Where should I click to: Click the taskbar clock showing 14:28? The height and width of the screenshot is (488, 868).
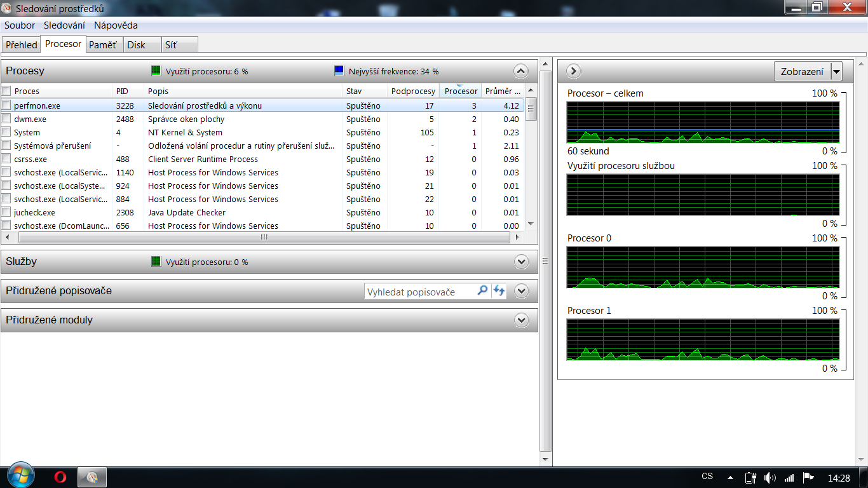pos(839,478)
